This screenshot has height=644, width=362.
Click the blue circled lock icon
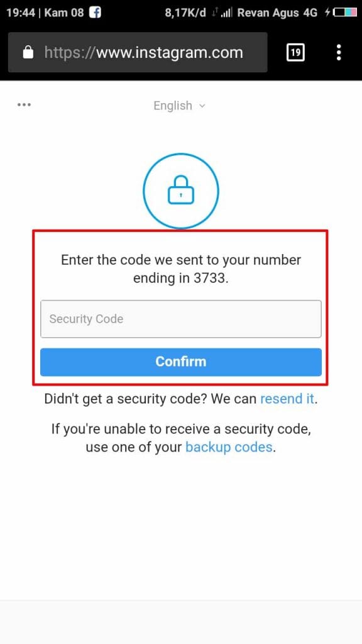pos(181,191)
